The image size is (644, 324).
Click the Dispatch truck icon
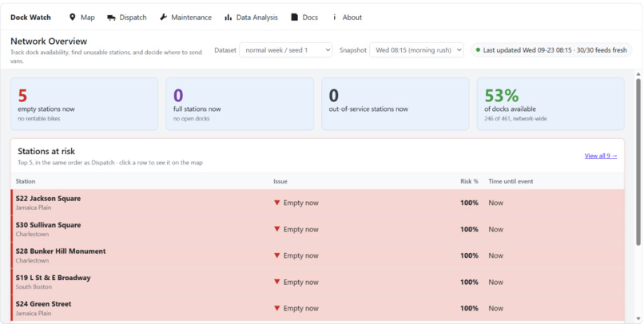pyautogui.click(x=111, y=18)
